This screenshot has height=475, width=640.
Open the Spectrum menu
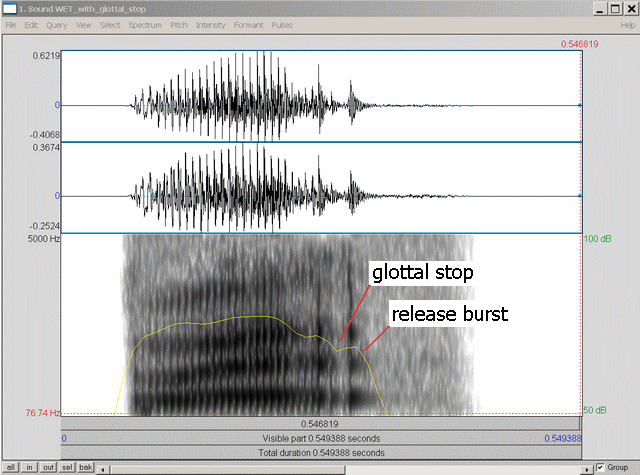(145, 24)
